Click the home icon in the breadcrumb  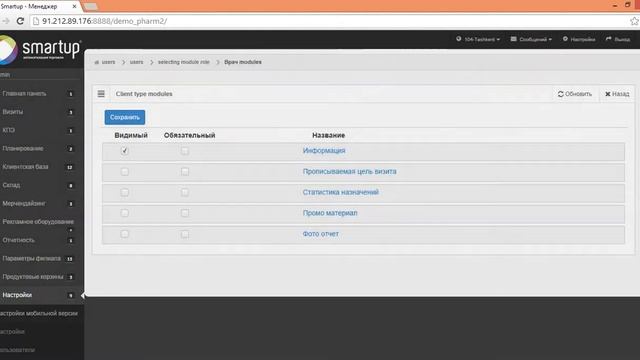97,62
